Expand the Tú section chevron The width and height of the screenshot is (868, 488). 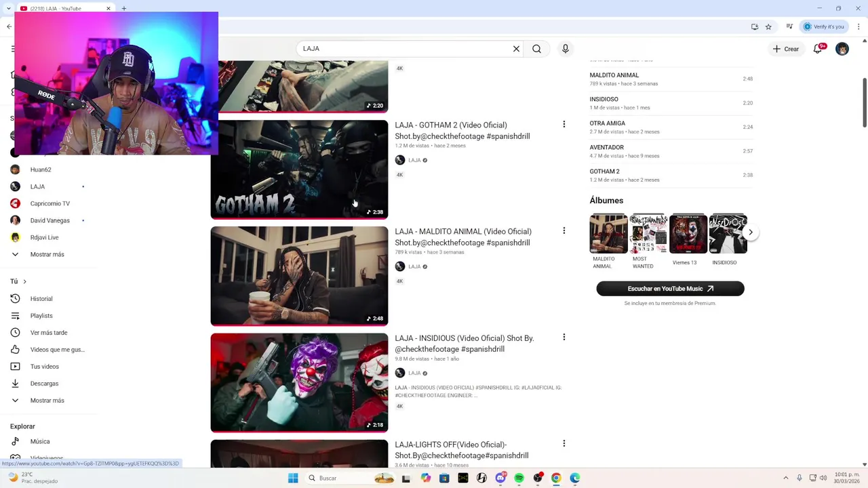click(24, 281)
